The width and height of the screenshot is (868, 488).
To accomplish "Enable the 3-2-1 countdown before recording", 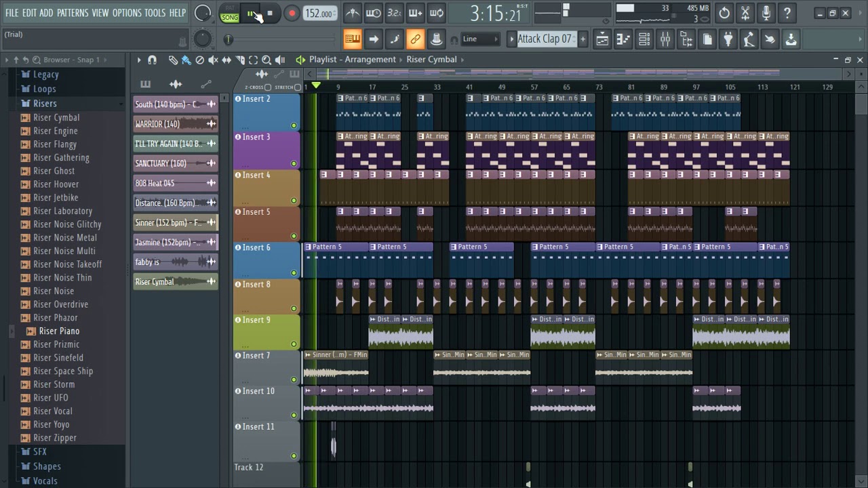I will click(x=394, y=13).
